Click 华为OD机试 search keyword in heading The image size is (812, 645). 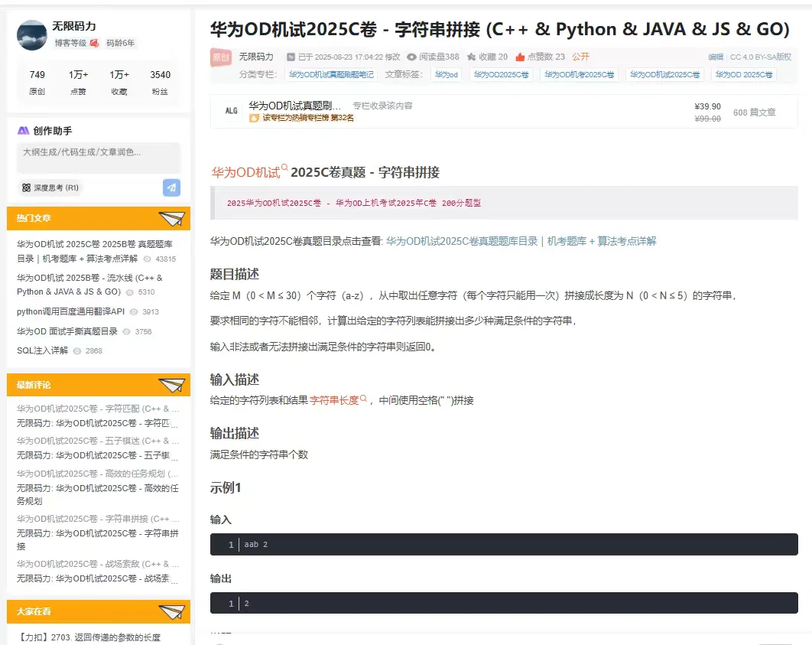(x=249, y=172)
